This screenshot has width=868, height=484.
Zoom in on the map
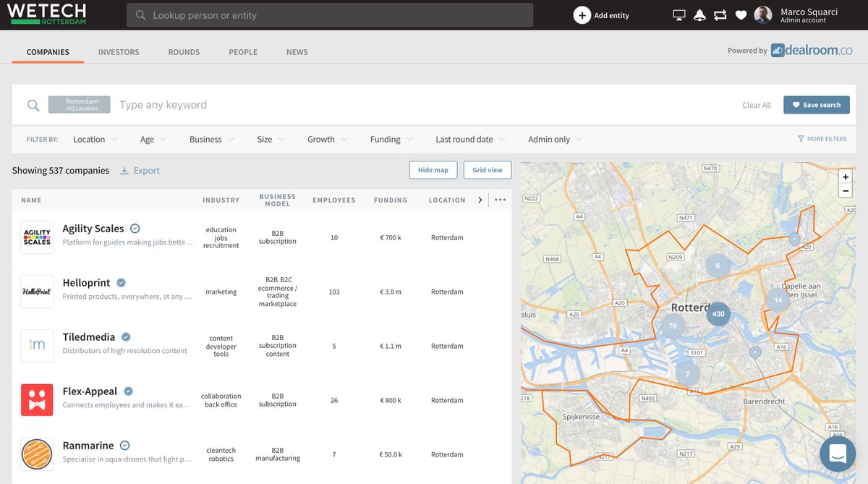click(x=845, y=177)
